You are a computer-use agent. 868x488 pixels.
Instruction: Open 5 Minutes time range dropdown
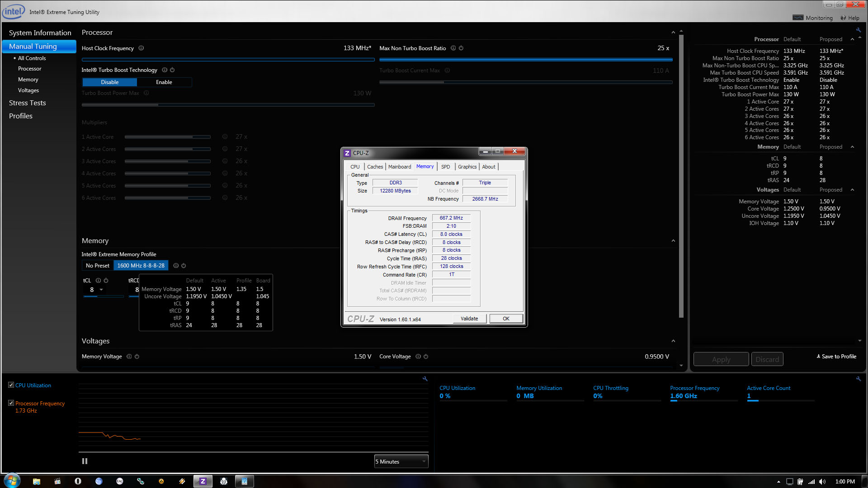tap(401, 461)
